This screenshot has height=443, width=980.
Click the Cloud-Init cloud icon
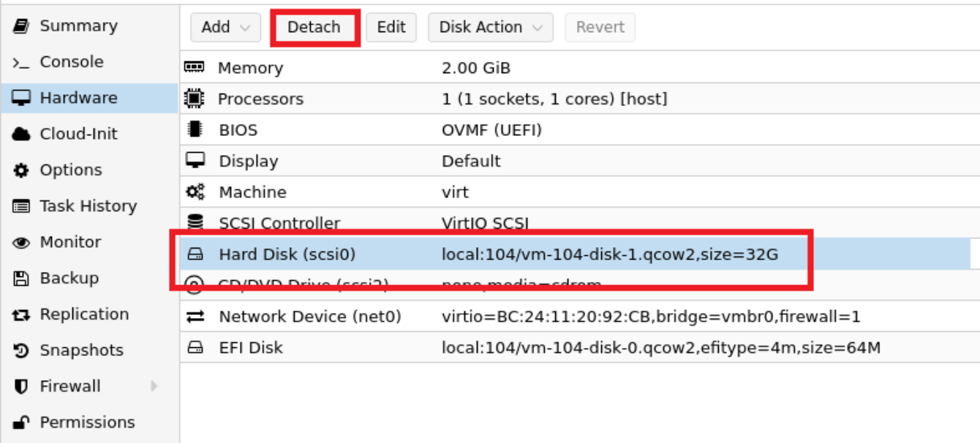(x=21, y=135)
